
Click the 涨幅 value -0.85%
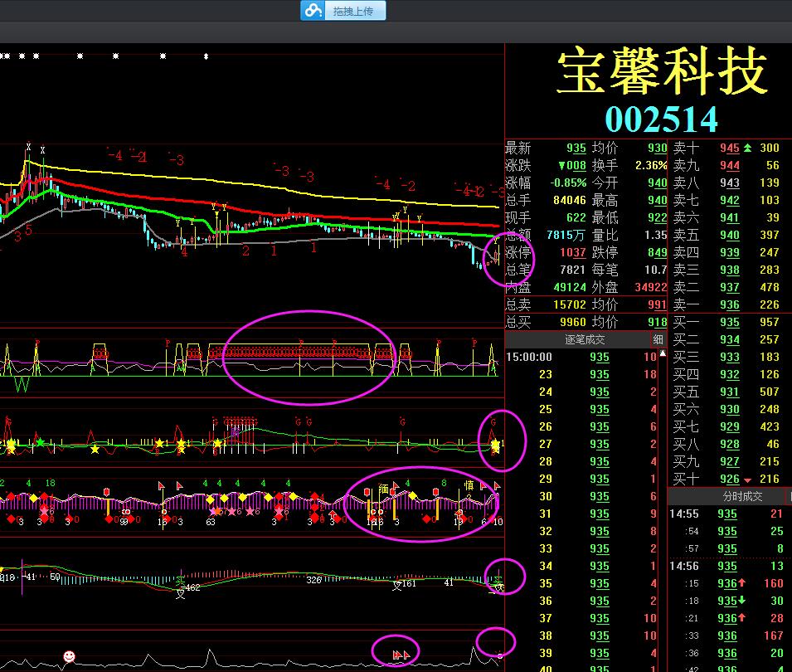click(568, 183)
